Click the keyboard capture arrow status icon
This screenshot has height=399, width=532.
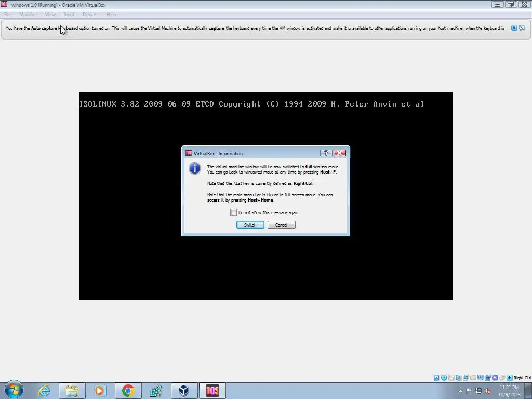510,378
